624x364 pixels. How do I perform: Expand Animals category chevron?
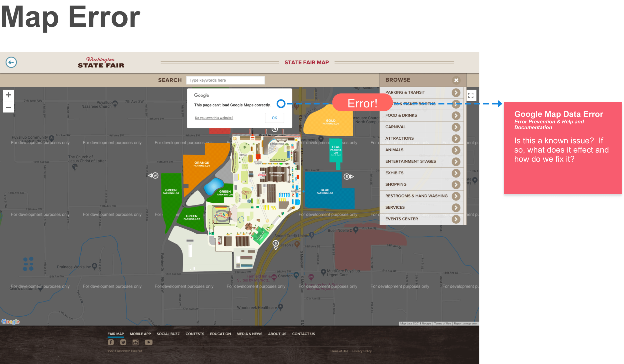coord(456,150)
